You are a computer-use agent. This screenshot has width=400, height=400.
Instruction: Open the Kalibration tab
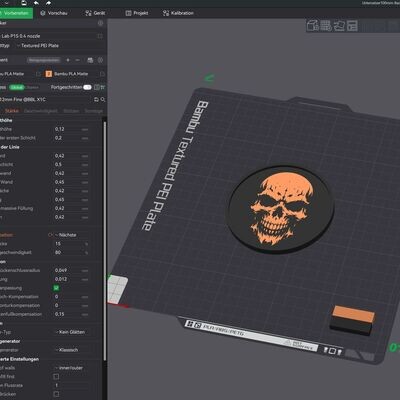pyautogui.click(x=178, y=13)
